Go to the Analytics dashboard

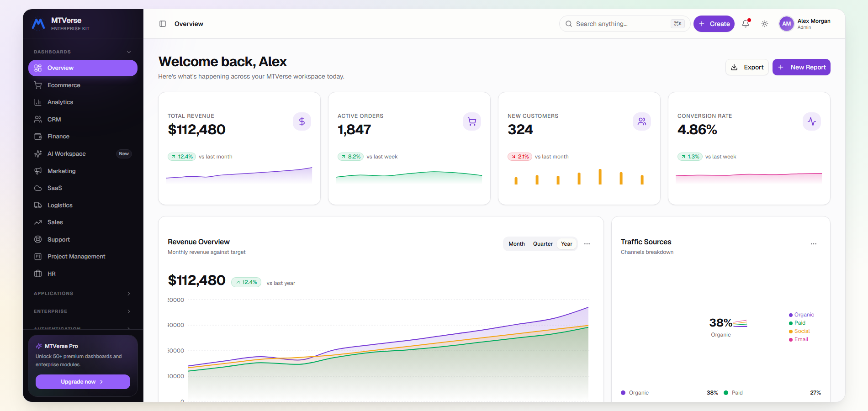(x=83, y=102)
